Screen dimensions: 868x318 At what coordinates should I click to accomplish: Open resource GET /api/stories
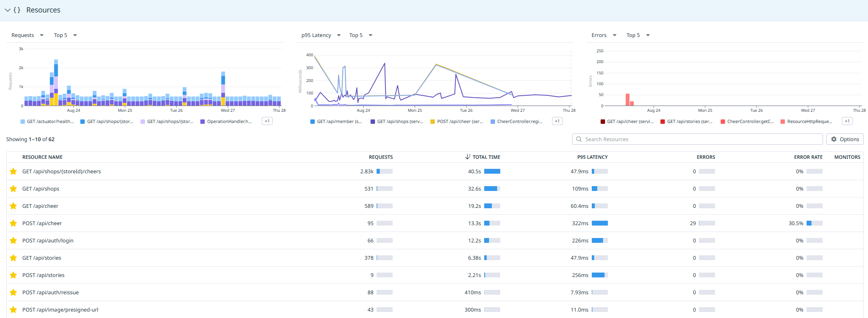[42, 258]
